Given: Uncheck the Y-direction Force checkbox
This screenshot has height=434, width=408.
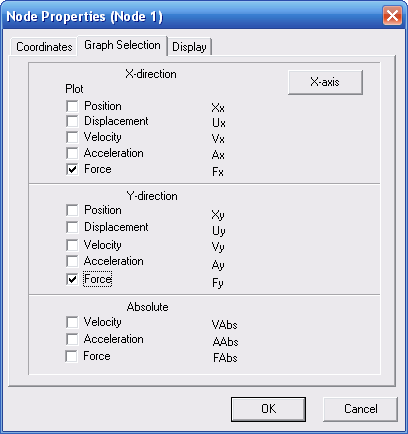Looking at the screenshot, I should 72,279.
